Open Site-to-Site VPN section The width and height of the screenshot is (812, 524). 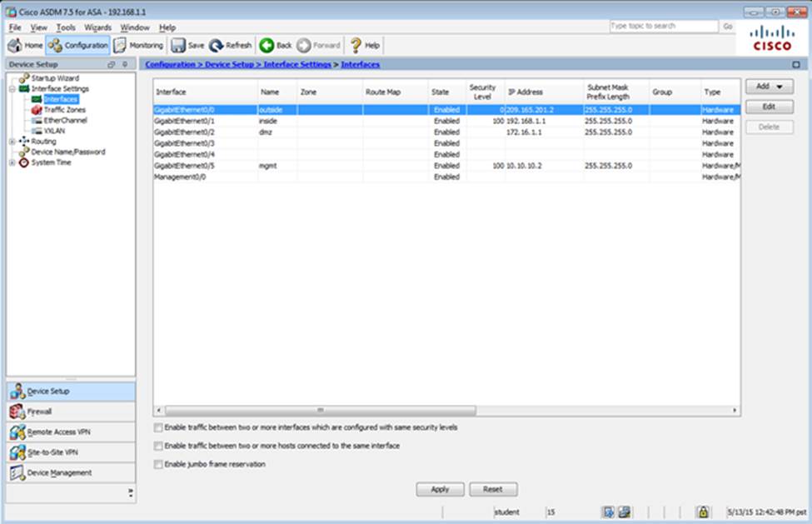coord(50,452)
